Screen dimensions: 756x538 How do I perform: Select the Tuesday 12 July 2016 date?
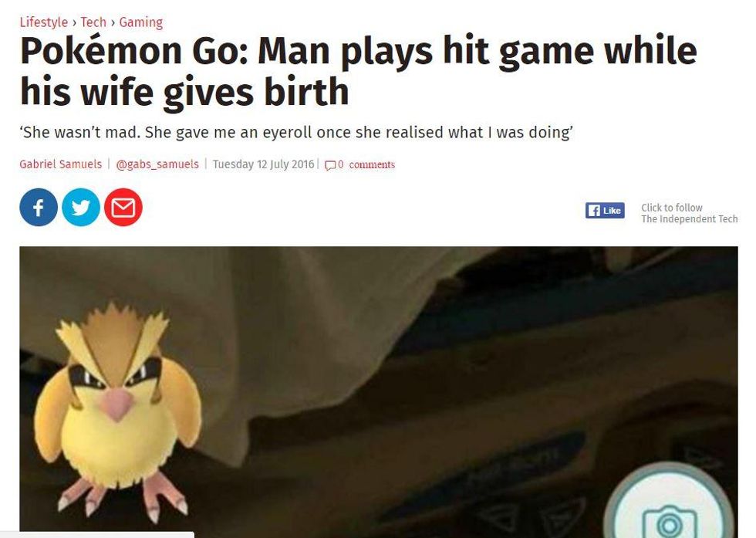click(263, 164)
